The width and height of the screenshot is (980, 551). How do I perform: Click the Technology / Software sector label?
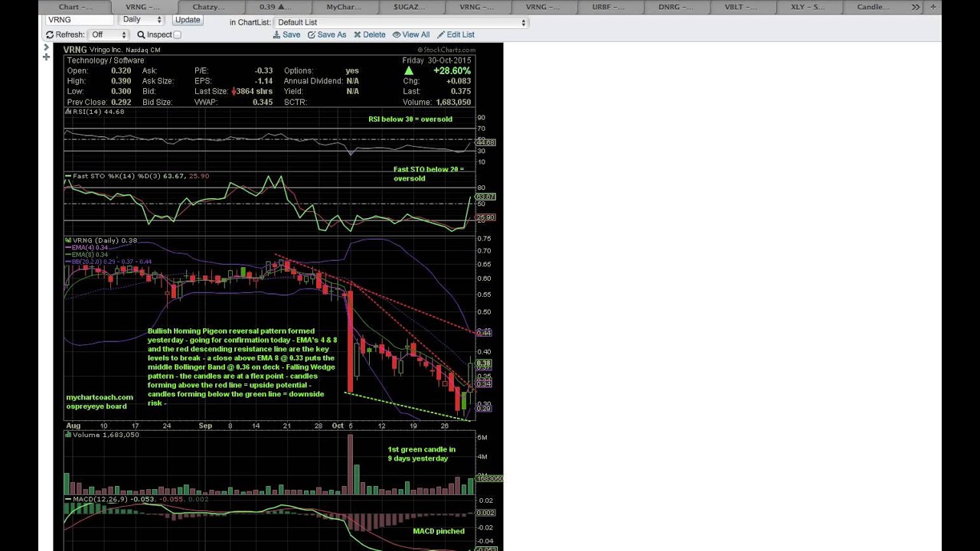106,60
